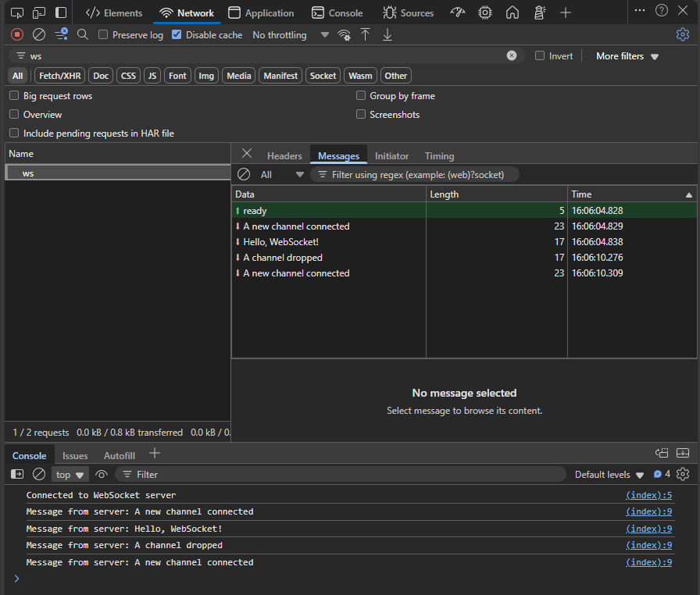Clear the network log
The height and width of the screenshot is (595, 700).
[39, 34]
